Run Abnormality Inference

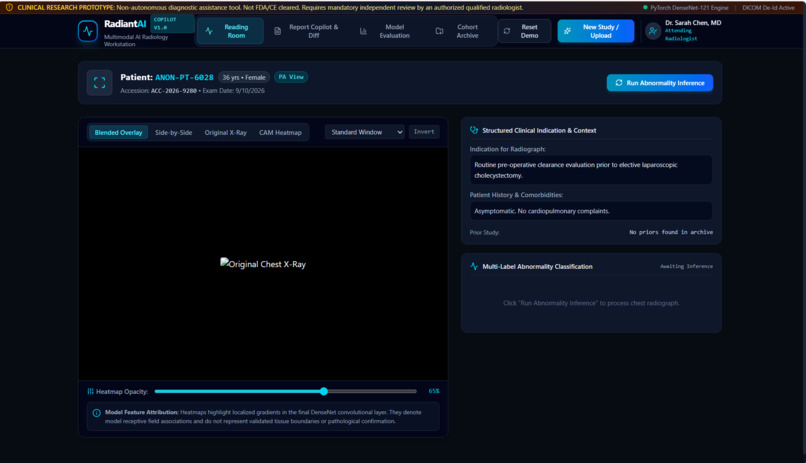[660, 83]
